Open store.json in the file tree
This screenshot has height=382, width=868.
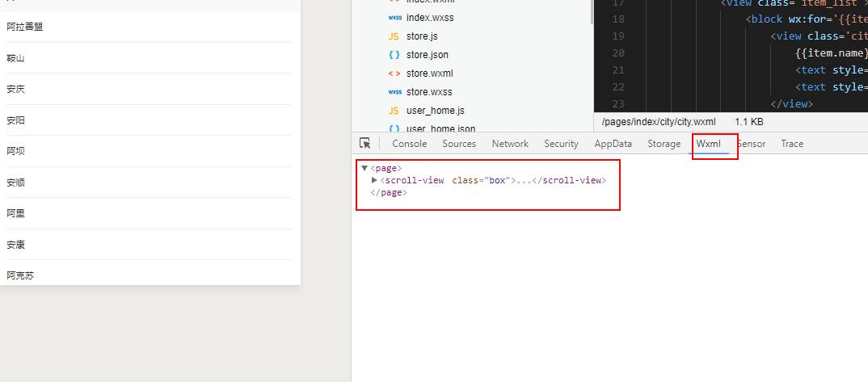point(428,55)
